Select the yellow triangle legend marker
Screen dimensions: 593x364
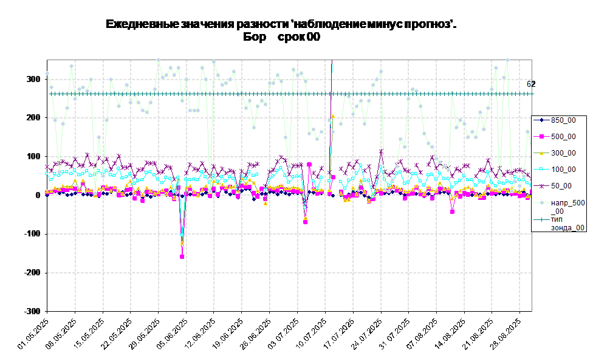click(x=541, y=153)
